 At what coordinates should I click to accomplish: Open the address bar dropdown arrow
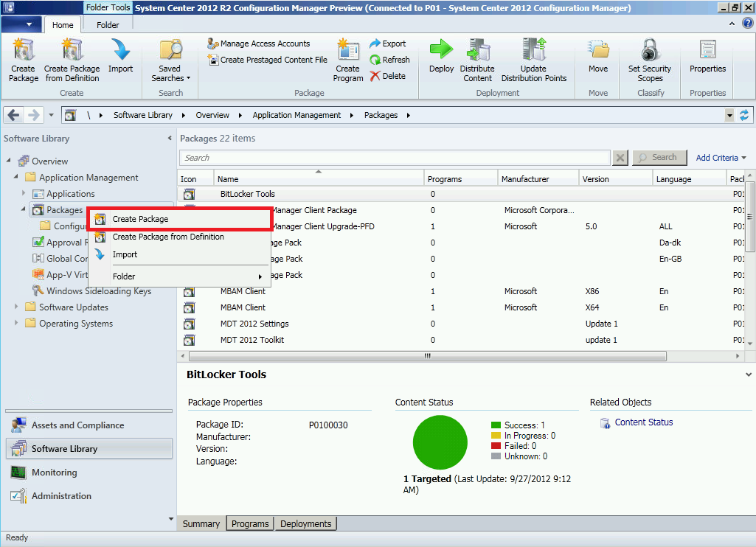point(729,115)
